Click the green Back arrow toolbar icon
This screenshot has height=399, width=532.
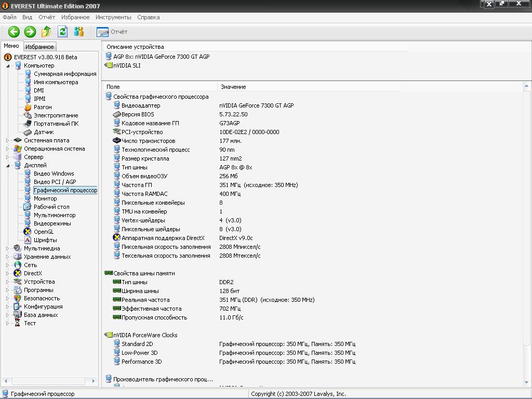click(14, 32)
